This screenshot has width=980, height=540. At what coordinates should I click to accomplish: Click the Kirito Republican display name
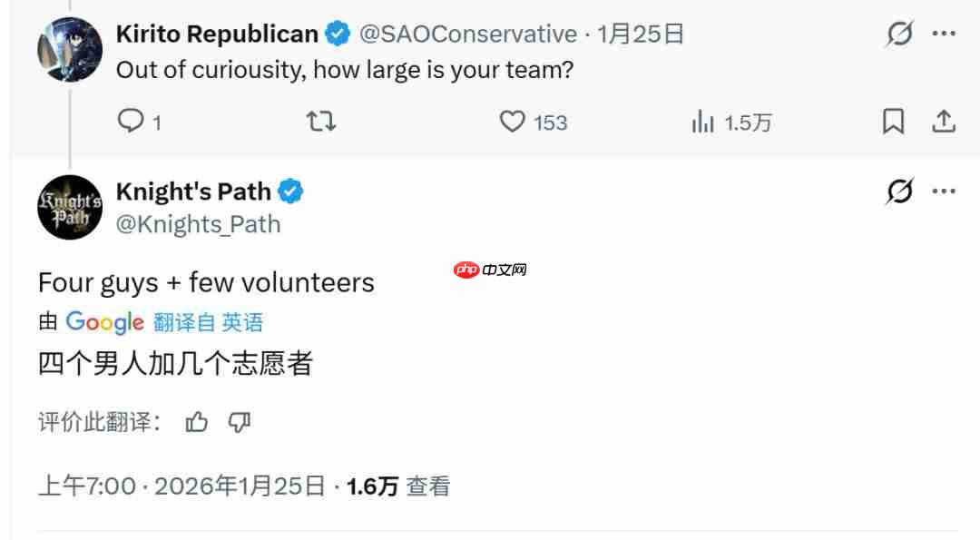(217, 34)
